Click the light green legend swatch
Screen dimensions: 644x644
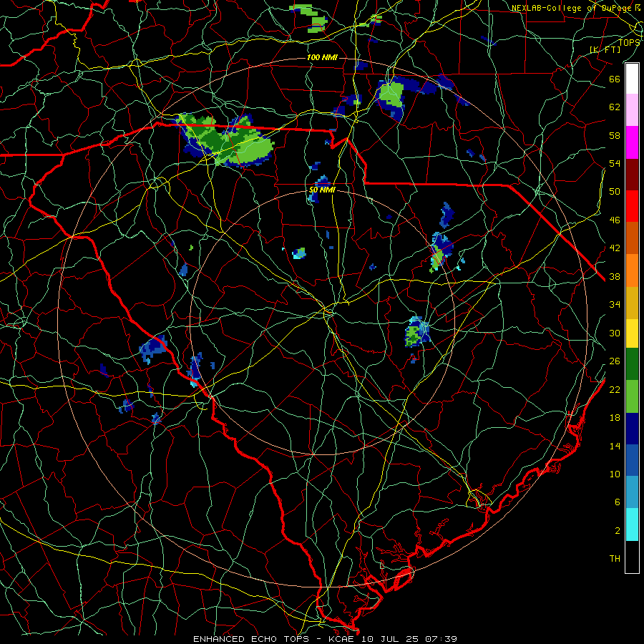coord(632,396)
